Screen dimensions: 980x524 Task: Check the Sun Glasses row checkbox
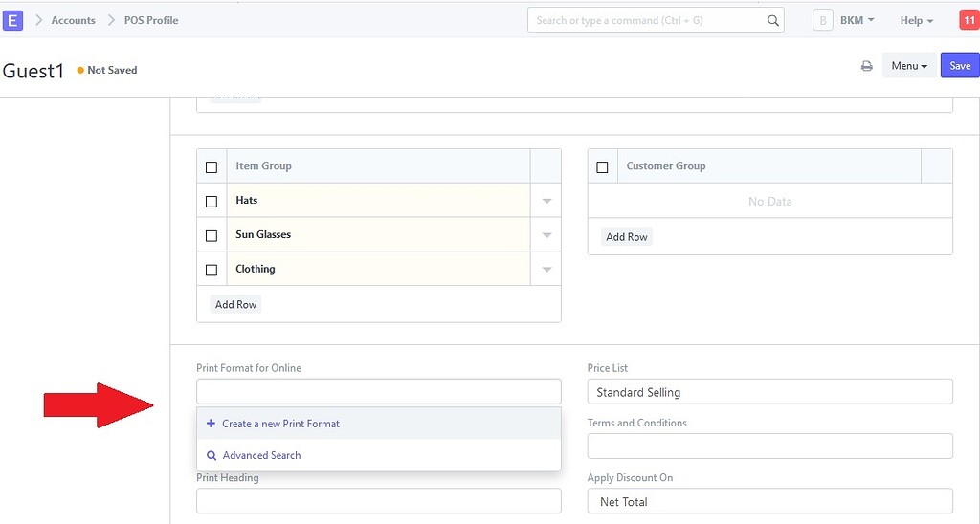(212, 236)
